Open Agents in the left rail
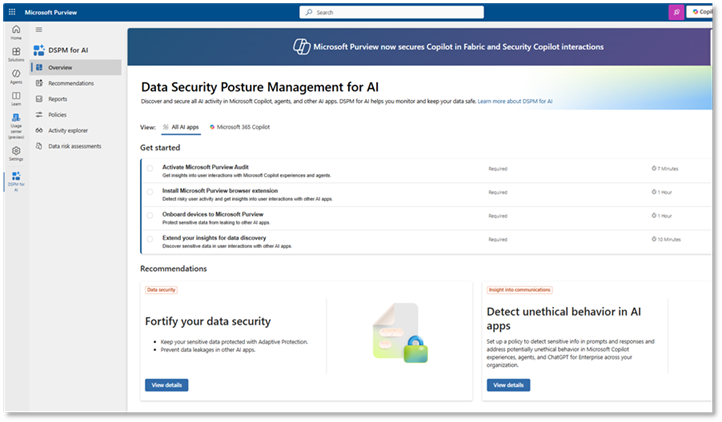Screen dimensions: 722x422 click(x=16, y=76)
